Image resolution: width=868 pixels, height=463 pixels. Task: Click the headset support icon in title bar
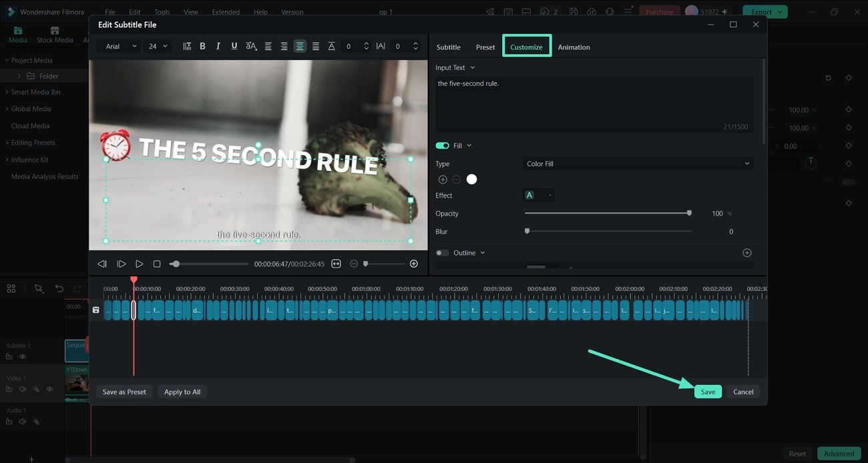coord(610,12)
